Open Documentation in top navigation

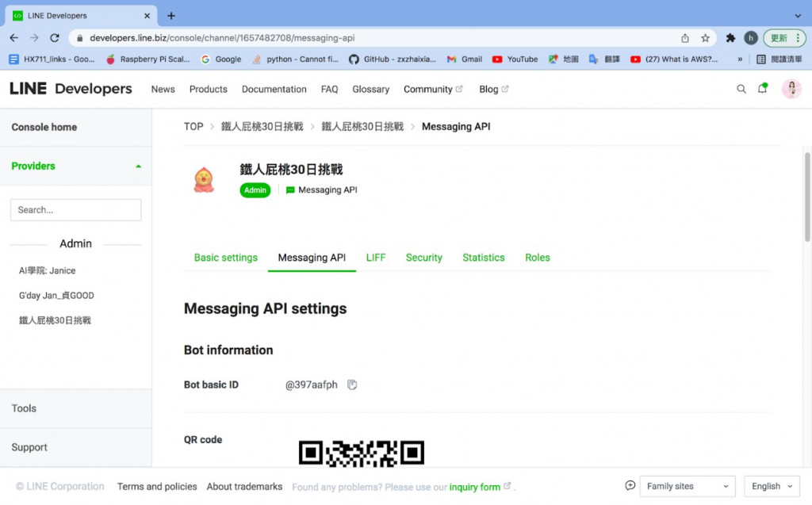[274, 89]
